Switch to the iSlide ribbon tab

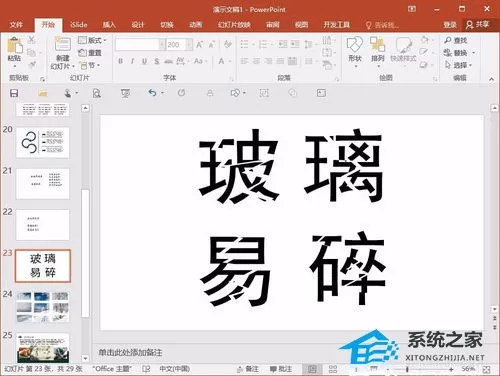click(x=79, y=24)
